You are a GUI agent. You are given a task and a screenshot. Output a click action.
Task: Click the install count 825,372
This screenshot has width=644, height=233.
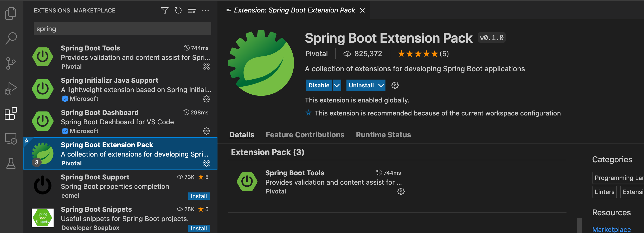363,54
